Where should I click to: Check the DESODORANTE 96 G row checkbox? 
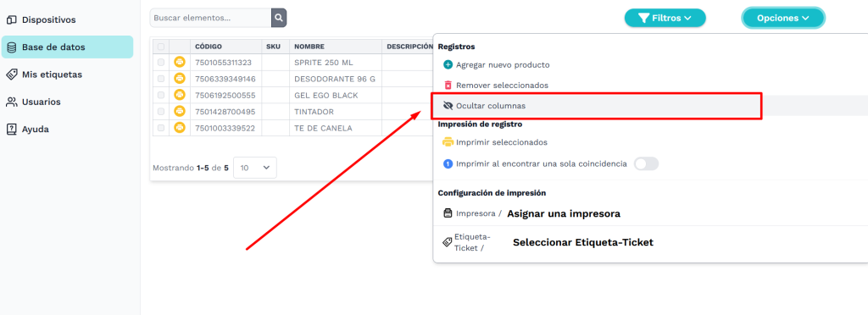[x=160, y=79]
